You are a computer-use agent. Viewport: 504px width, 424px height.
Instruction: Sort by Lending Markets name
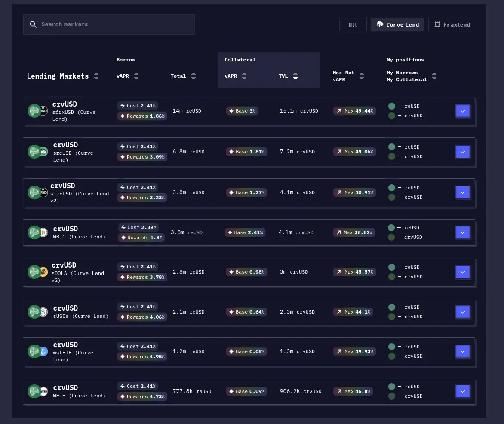[96, 76]
